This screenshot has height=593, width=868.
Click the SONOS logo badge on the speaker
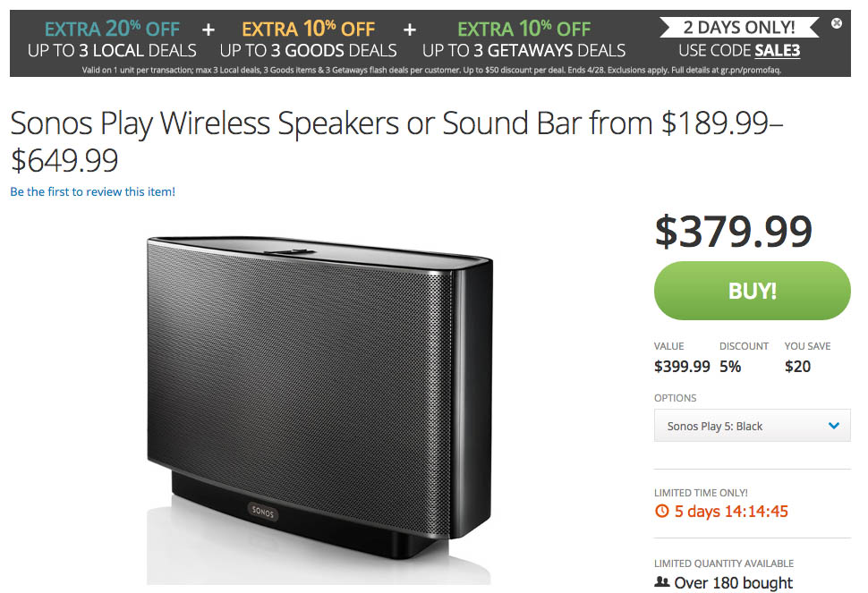pyautogui.click(x=263, y=512)
